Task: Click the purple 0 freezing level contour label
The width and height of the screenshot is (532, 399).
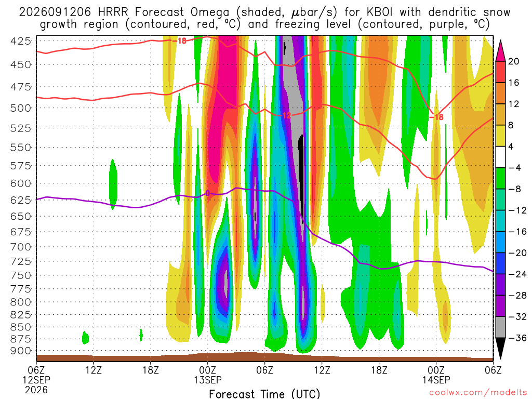Action: (208, 193)
